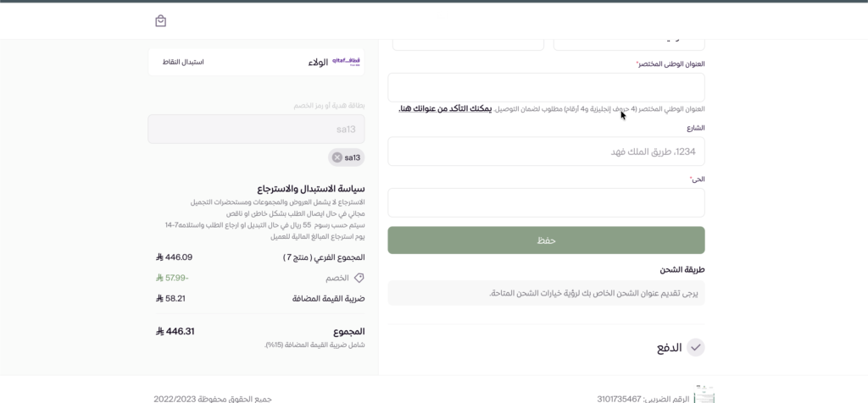The width and height of the screenshot is (868, 403).
Task: Click the Qitaf loyalty logo
Action: click(346, 61)
